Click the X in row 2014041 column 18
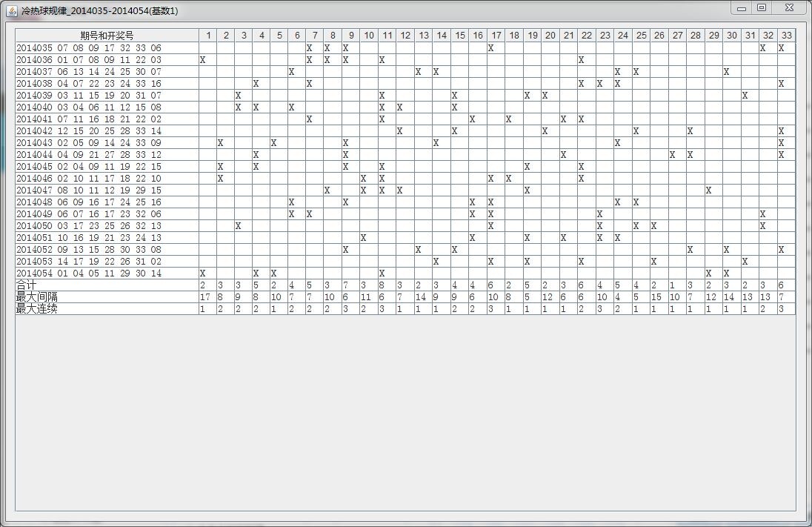 click(508, 119)
